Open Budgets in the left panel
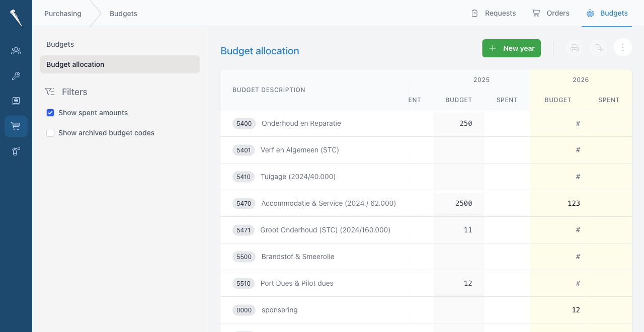The image size is (644, 332). click(x=120, y=44)
